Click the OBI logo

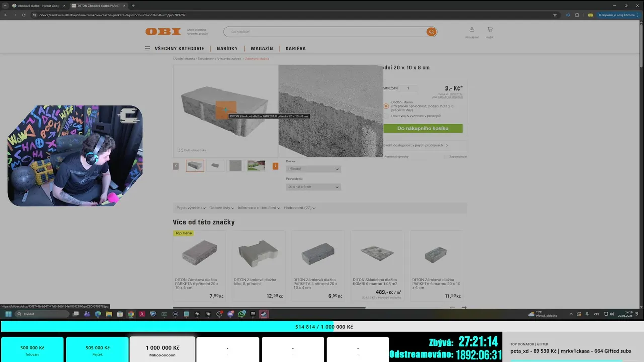click(163, 32)
